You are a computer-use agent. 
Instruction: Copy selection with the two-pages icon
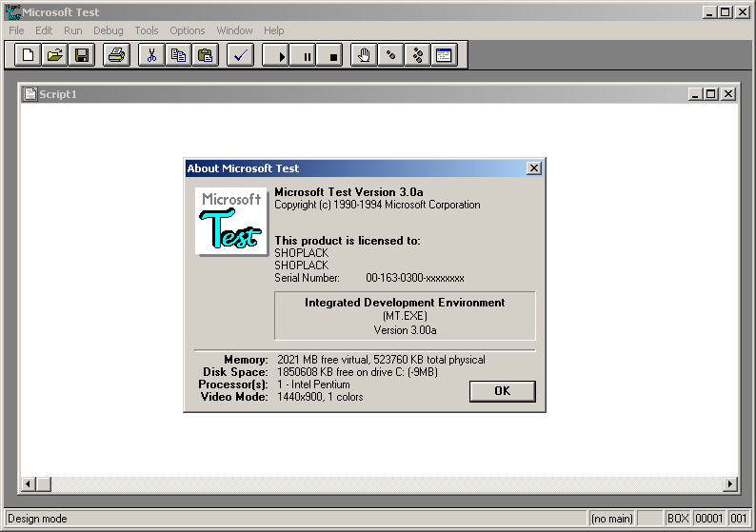tap(178, 55)
